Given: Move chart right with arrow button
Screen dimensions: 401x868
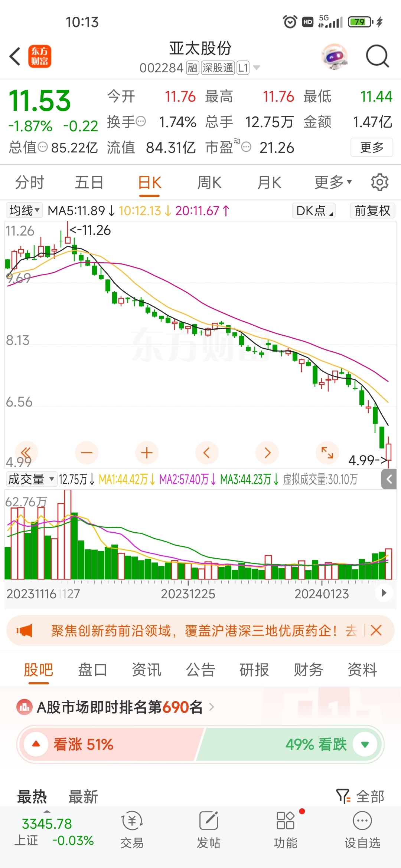Looking at the screenshot, I should click(x=267, y=453).
